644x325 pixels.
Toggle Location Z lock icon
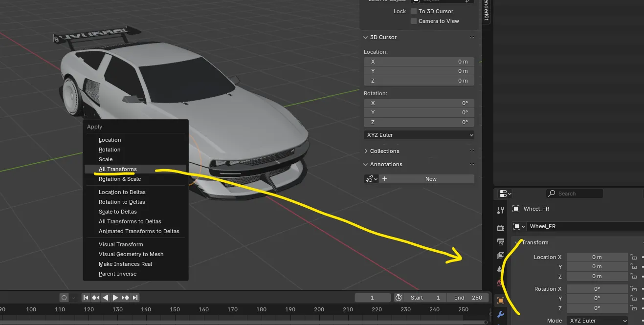point(633,277)
